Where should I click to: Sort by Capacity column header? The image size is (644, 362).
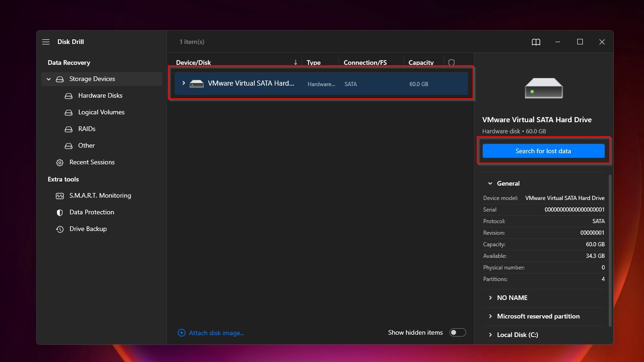pyautogui.click(x=421, y=62)
